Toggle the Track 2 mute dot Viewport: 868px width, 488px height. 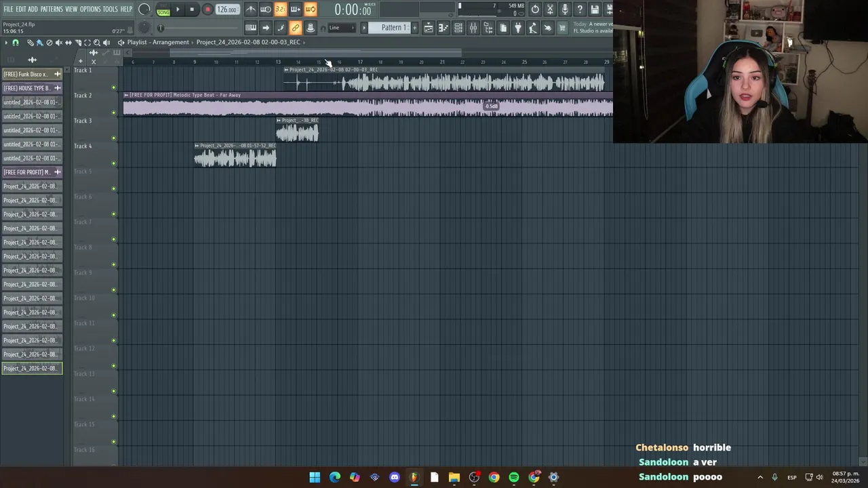(x=113, y=113)
